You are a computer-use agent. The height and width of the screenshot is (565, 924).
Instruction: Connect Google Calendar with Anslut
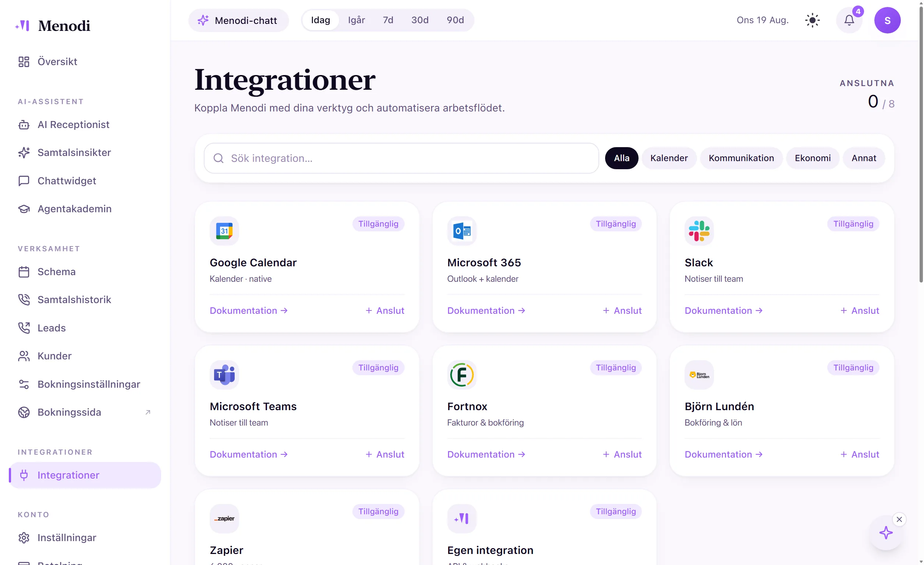pyautogui.click(x=384, y=310)
